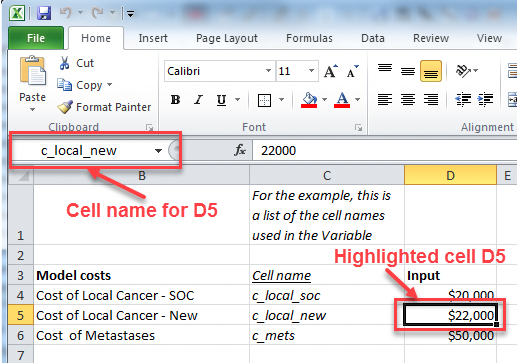519x364 pixels.
Task: Set Middle Align vertical alignment
Action: pyautogui.click(x=408, y=71)
